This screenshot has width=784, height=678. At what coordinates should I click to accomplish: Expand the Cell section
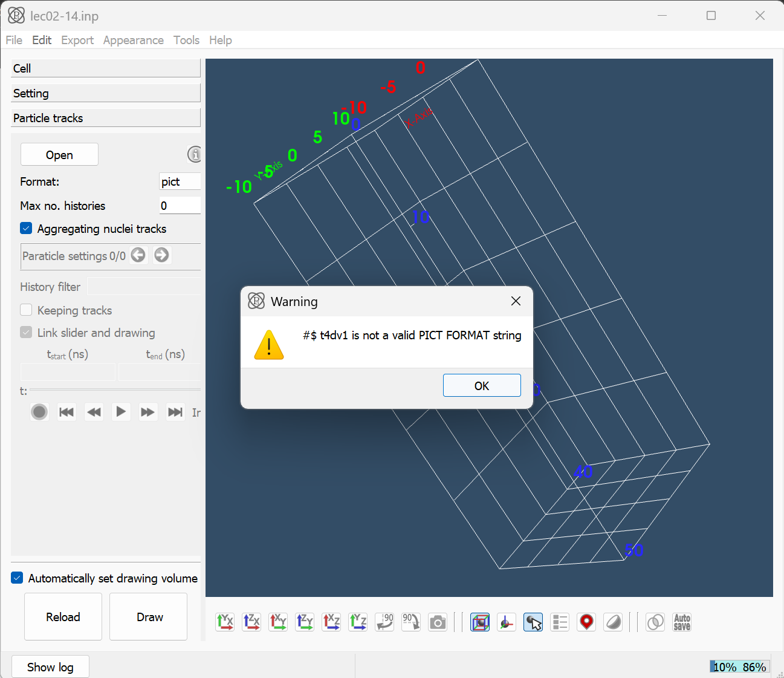coord(106,68)
